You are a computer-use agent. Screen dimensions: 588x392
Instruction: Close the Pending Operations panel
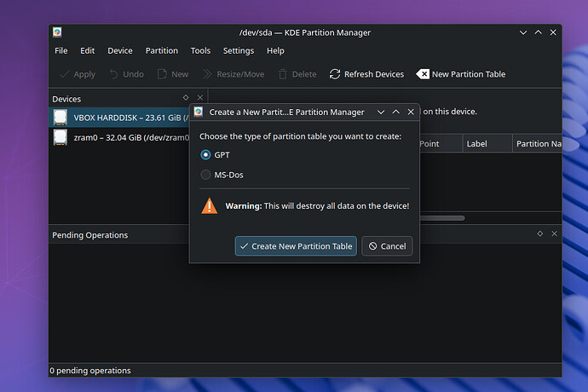tap(554, 233)
